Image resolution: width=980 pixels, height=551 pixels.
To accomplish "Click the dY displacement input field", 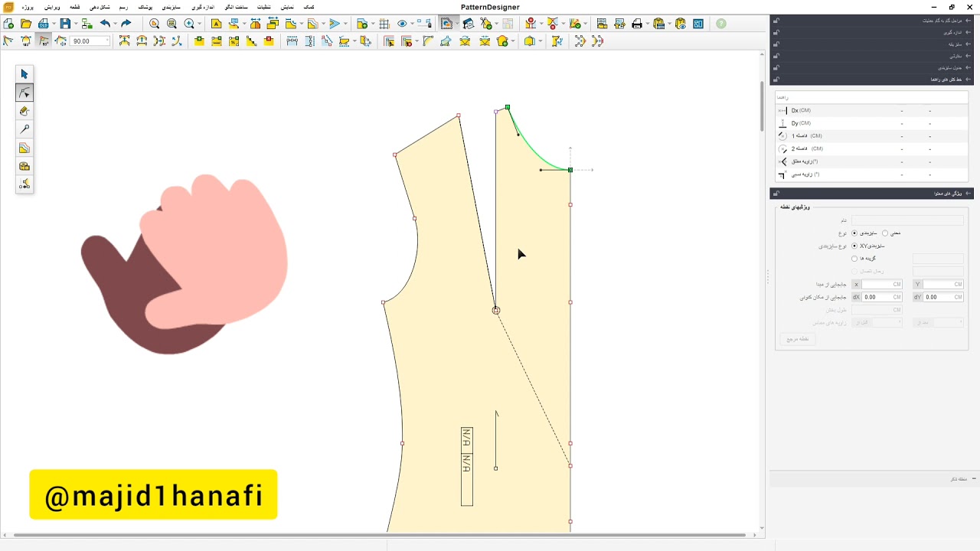I will tap(943, 297).
